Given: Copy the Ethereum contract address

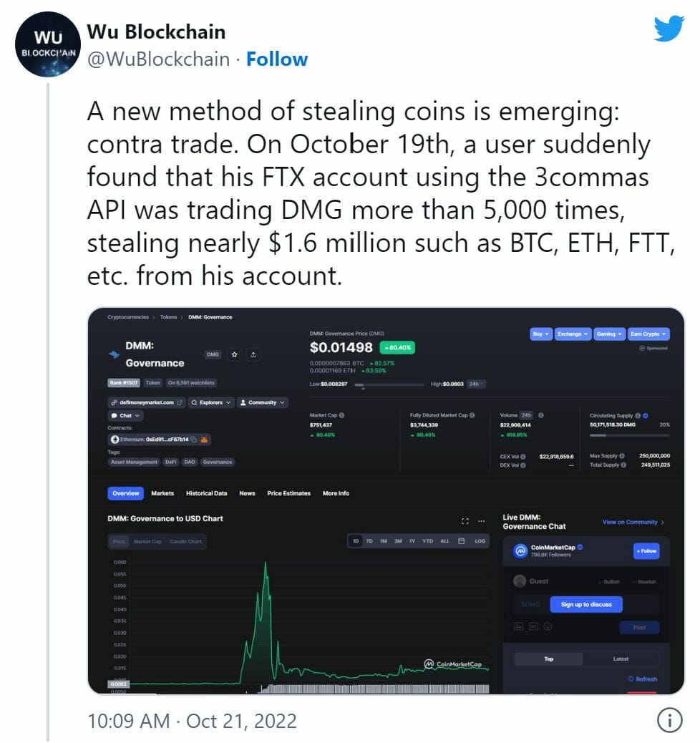Looking at the screenshot, I should click(194, 440).
